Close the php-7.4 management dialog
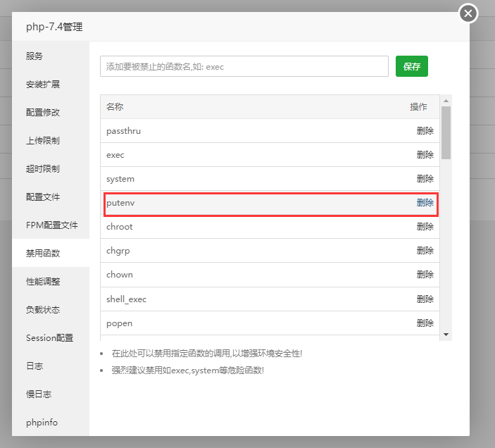This screenshot has width=495, height=448. pos(468,13)
